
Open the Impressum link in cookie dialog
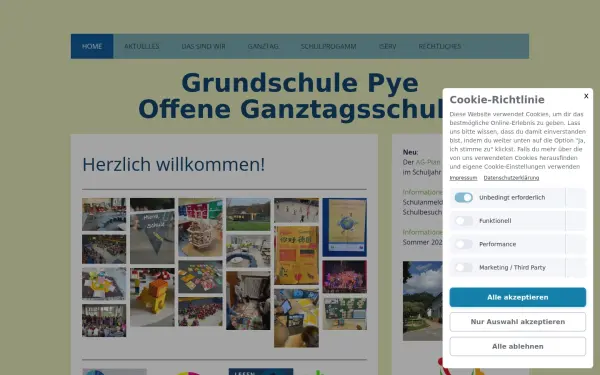463,178
